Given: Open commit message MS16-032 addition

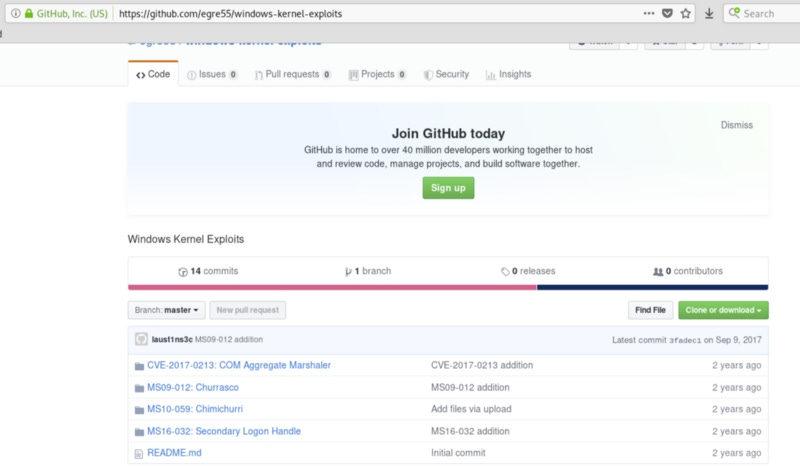Looking at the screenshot, I should (470, 431).
